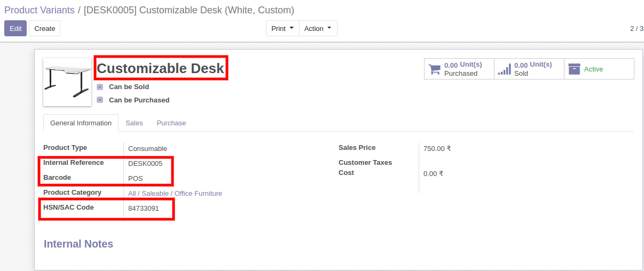The width and height of the screenshot is (644, 271).
Task: Open the 0.00 Unit(s) Sold stat button
Action: (x=529, y=69)
